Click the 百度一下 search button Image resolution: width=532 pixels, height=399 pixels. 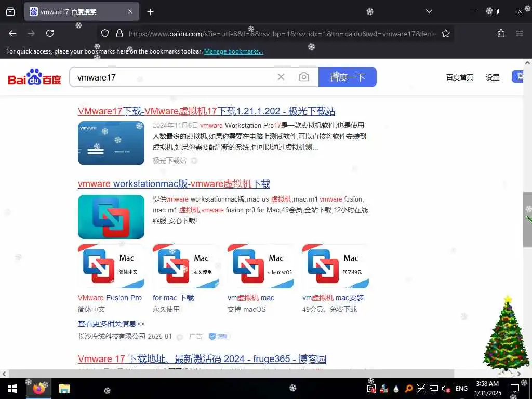(348, 77)
